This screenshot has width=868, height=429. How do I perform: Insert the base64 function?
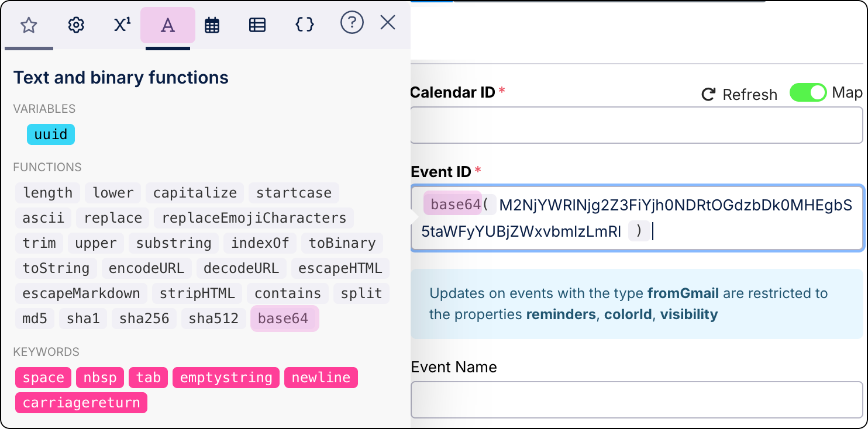(284, 318)
